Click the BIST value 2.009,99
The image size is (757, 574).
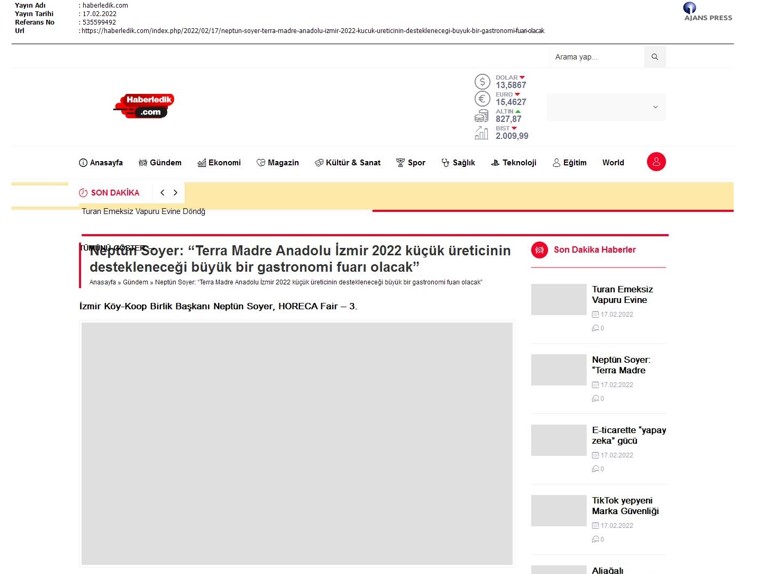(x=512, y=136)
